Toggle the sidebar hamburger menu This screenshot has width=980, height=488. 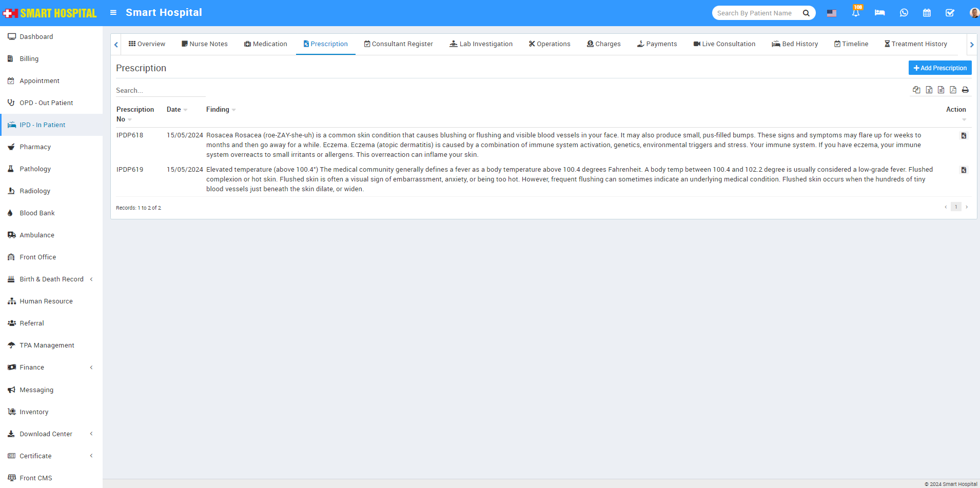coord(113,12)
